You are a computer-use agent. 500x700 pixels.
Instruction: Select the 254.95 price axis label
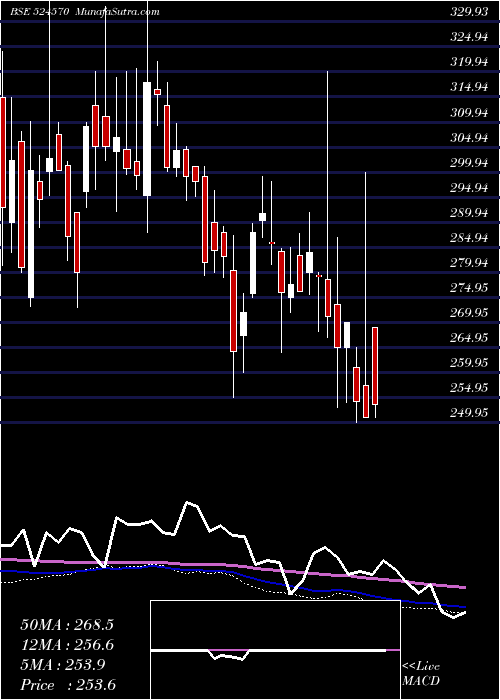[469, 388]
